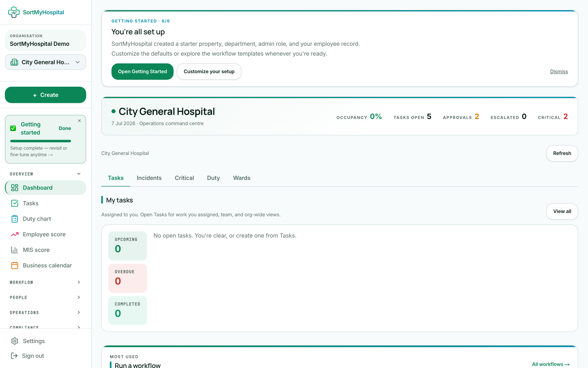Click the SortMyHospital brand name text
Viewport: 588px width, 368px height.
pos(43,12)
